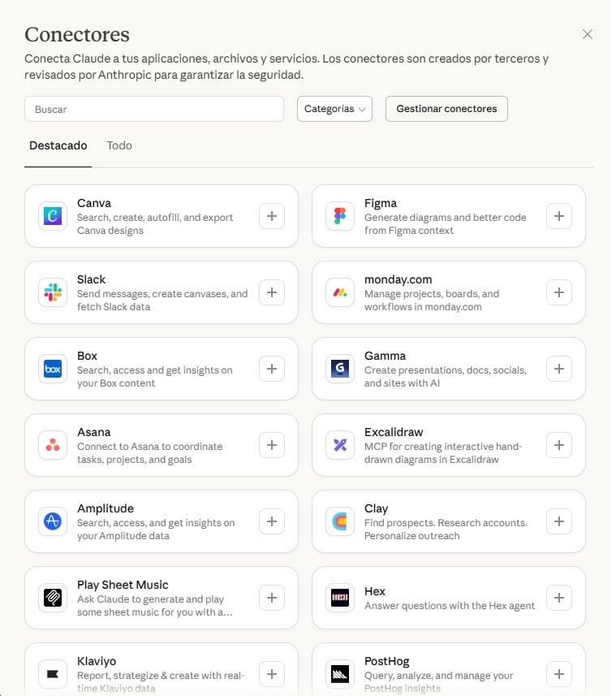Add the Klaviyo connector with plus button

(272, 674)
